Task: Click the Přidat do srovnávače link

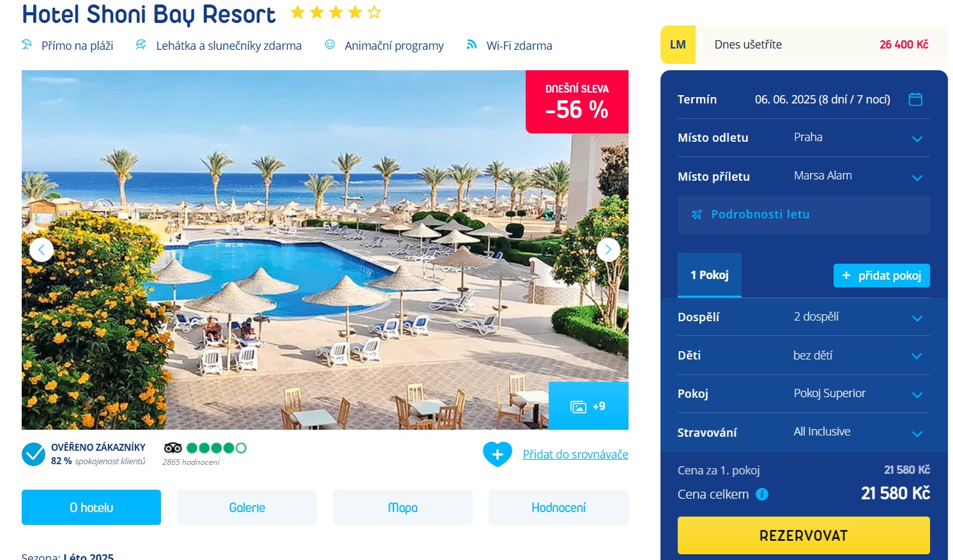Action: (576, 454)
